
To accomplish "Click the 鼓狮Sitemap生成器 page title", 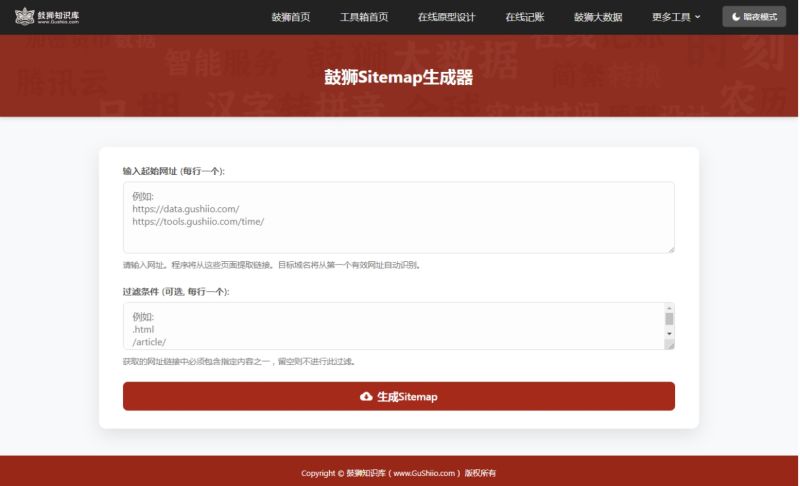I will 398,78.
